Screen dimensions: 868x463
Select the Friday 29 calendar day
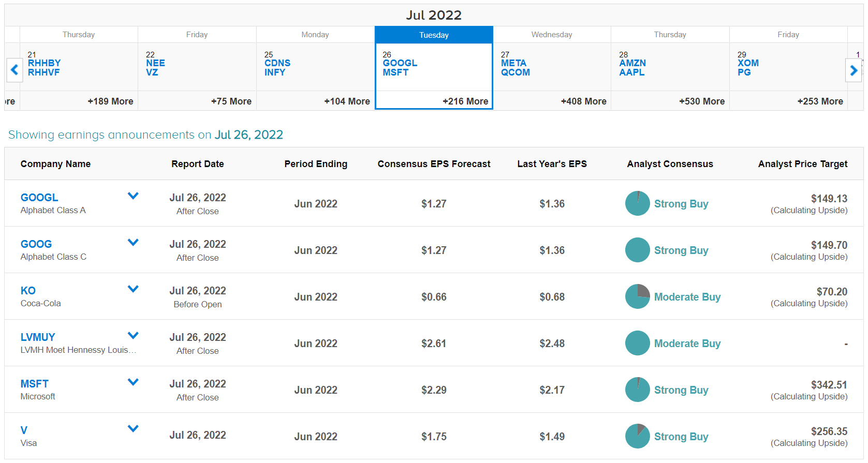tap(788, 68)
